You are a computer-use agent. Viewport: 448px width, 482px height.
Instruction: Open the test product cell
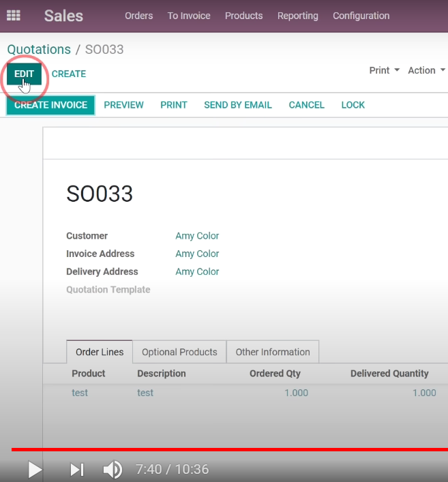point(80,393)
